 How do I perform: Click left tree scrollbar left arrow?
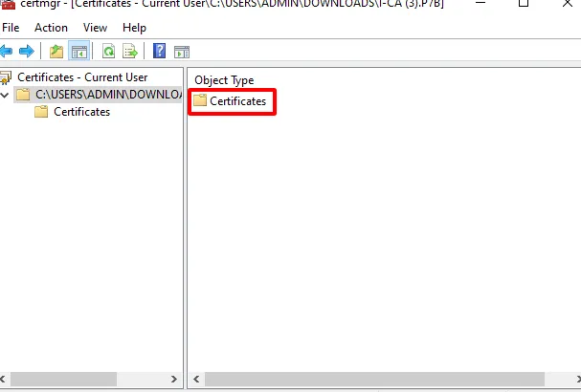pos(3,379)
